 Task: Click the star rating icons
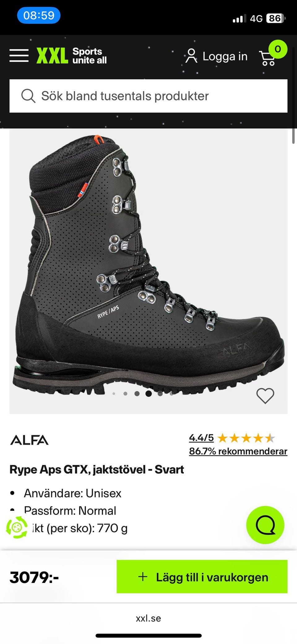[x=246, y=438]
